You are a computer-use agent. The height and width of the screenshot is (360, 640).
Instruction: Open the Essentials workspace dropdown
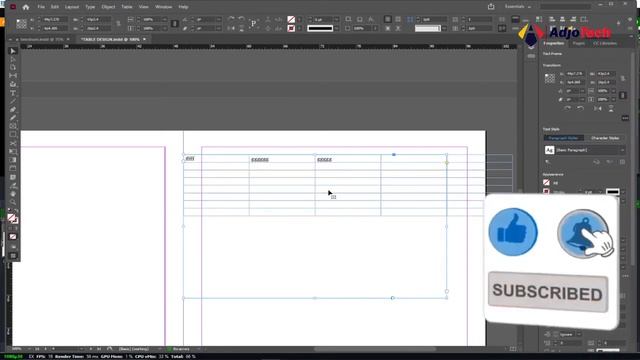point(518,7)
